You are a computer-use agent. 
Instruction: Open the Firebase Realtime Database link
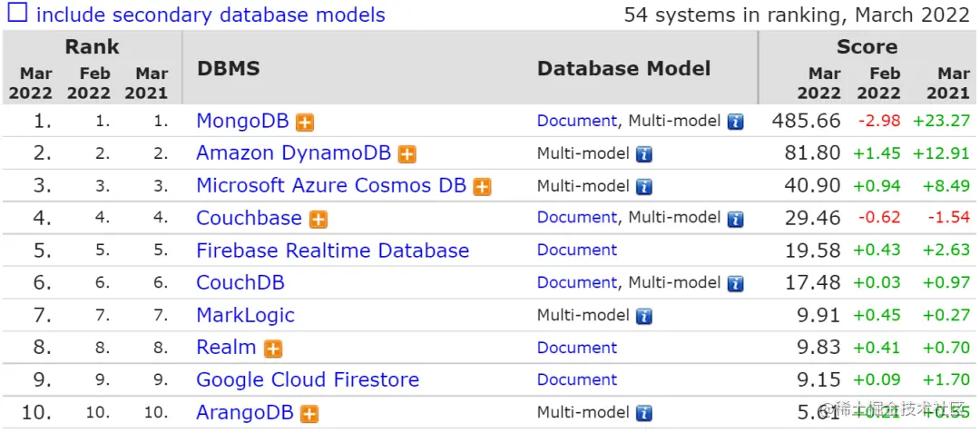[x=332, y=251]
